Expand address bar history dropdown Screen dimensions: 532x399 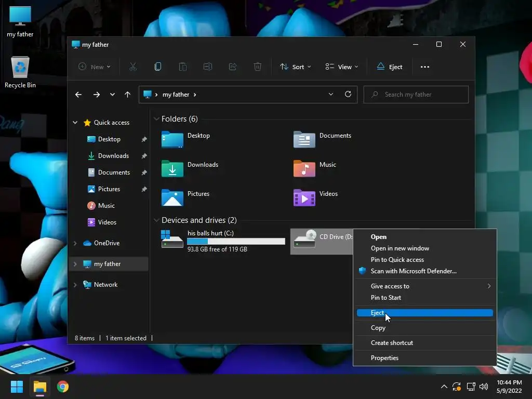tap(331, 95)
